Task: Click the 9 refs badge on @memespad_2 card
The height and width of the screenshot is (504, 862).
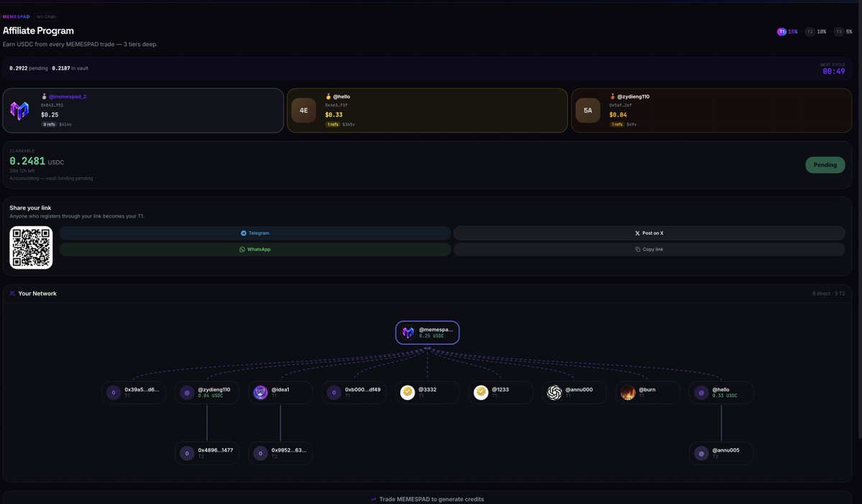Action: 49,124
